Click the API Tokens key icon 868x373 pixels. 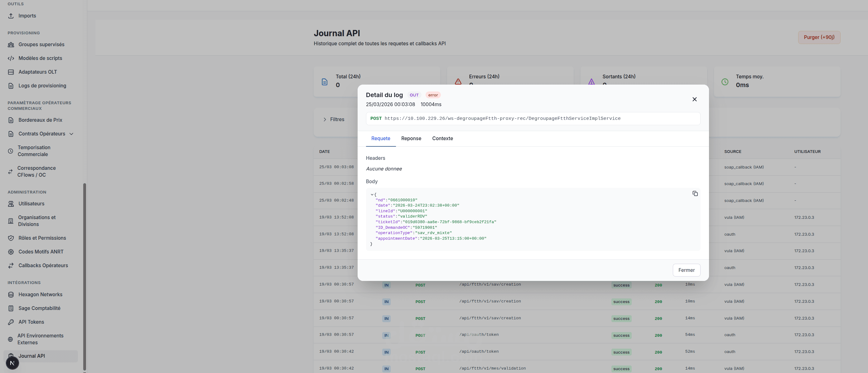pos(11,322)
